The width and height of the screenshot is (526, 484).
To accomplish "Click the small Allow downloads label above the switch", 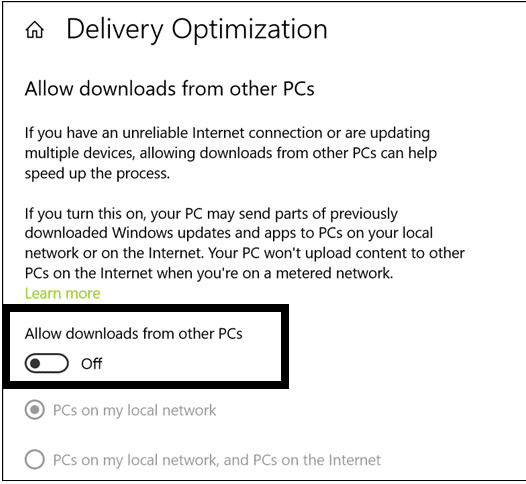I will click(134, 334).
